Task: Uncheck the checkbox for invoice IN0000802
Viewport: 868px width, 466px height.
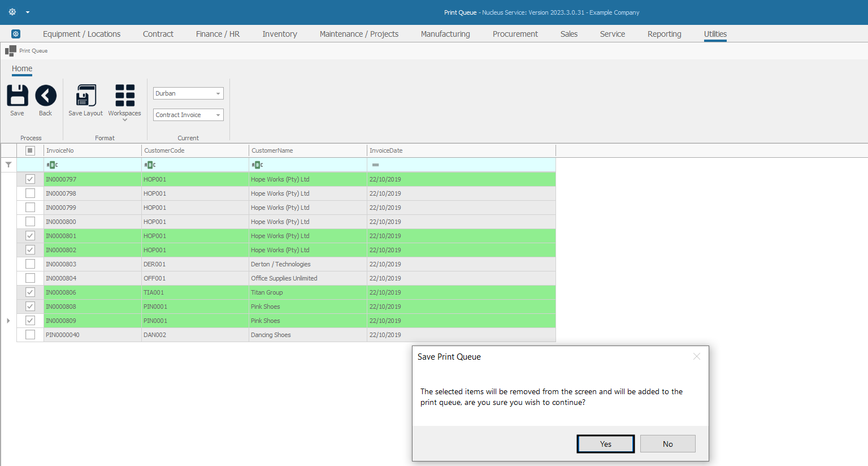Action: coord(31,250)
